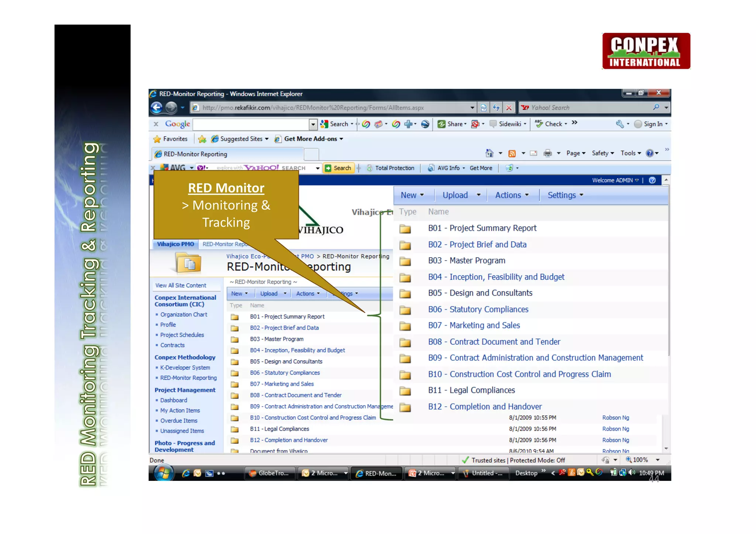Open the enlarged Settings menu
The width and height of the screenshot is (756, 534).
565,195
